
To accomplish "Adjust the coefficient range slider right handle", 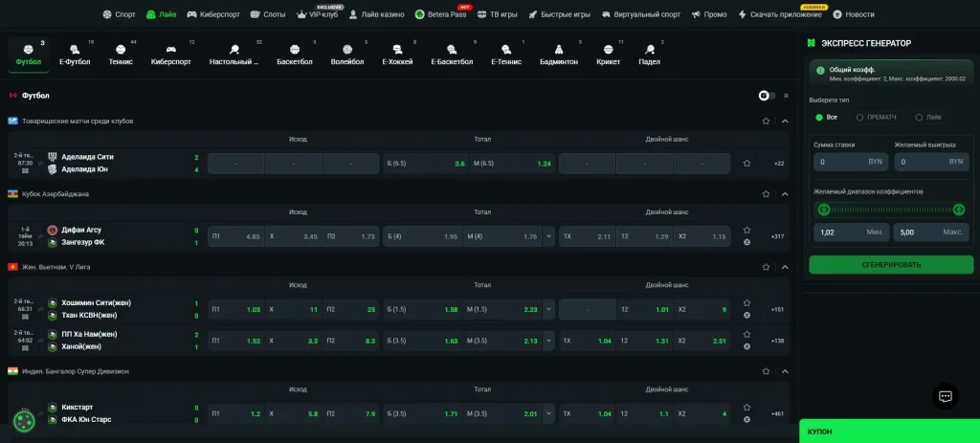I will click(959, 210).
